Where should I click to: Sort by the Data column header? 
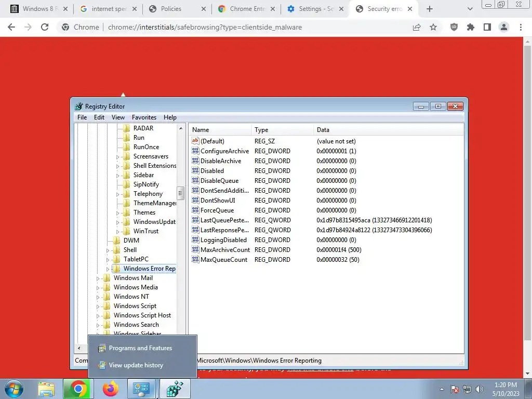pos(388,130)
